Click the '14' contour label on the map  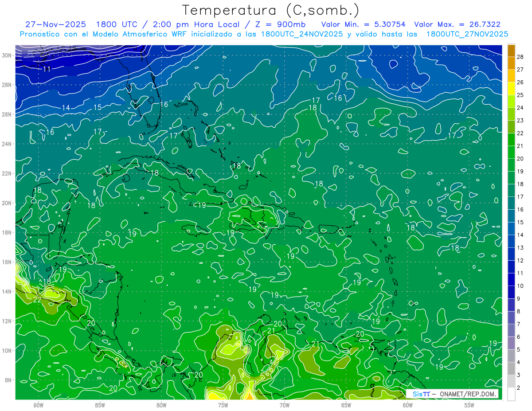pyautogui.click(x=66, y=108)
